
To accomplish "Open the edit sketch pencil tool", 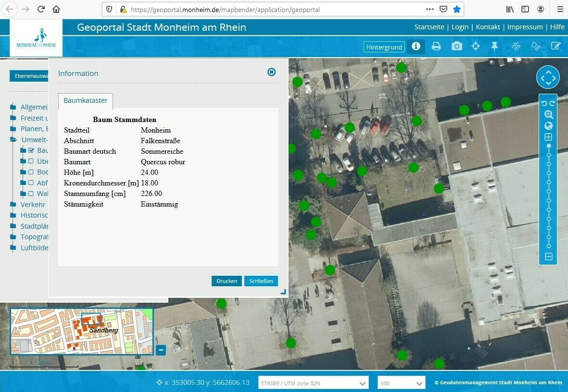I will click(556, 47).
